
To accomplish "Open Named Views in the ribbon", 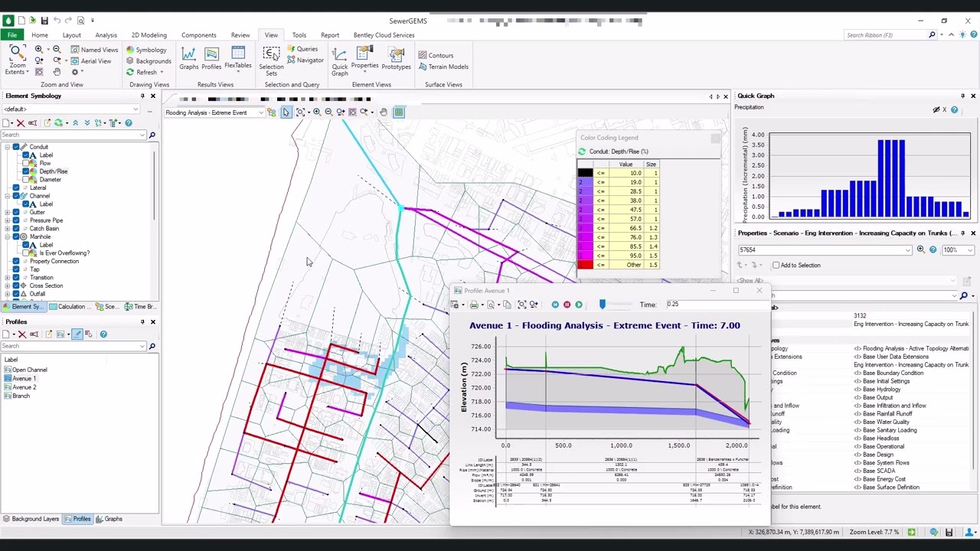I will [95, 50].
